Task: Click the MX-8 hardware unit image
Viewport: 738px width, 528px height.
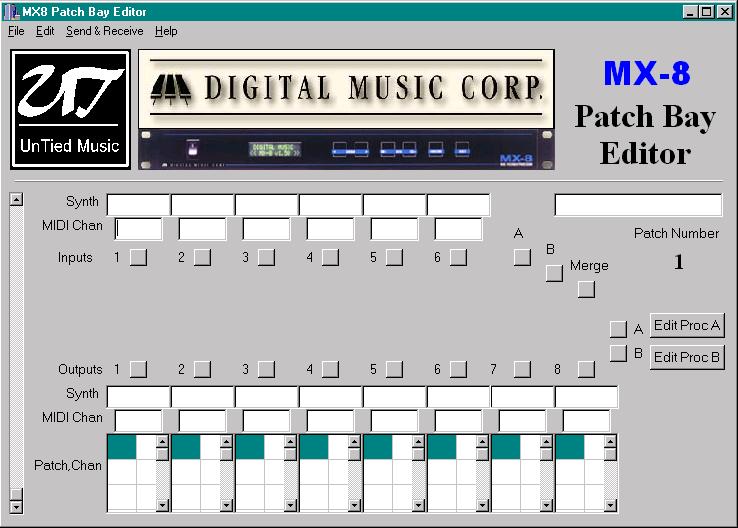Action: [346, 149]
